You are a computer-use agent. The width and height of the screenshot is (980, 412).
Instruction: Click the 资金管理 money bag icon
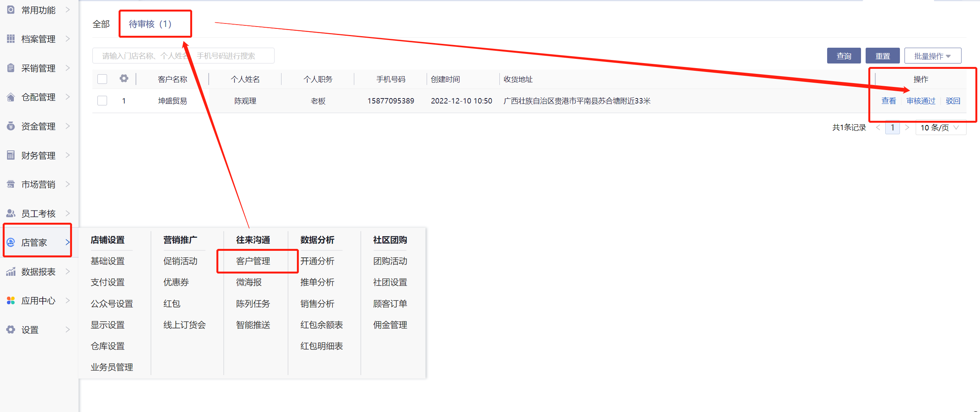(x=11, y=126)
